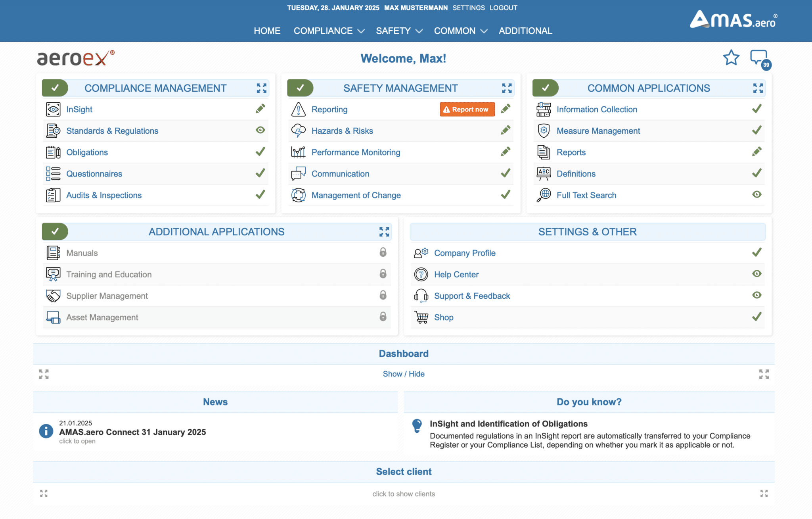The image size is (812, 519).
Task: Click Show / Hide under Dashboard
Action: [x=403, y=373]
